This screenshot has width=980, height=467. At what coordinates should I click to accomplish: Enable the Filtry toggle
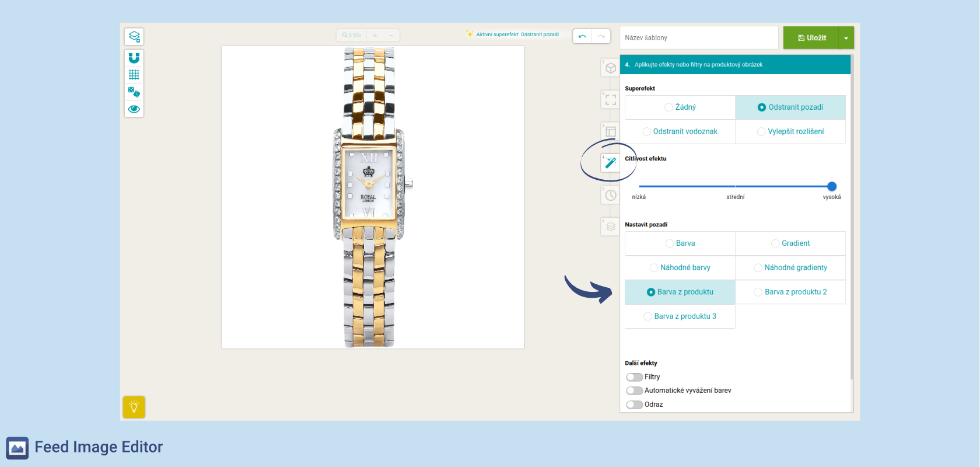coord(634,377)
